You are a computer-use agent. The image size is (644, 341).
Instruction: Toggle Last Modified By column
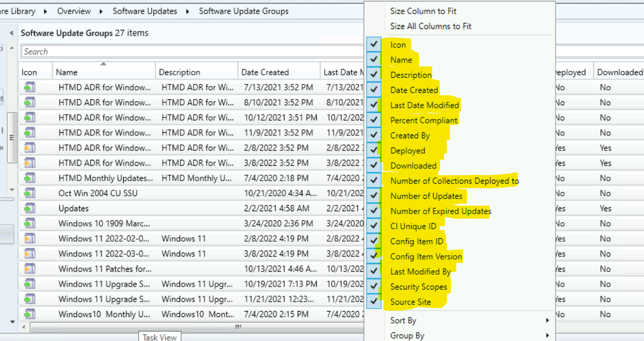coord(374,272)
